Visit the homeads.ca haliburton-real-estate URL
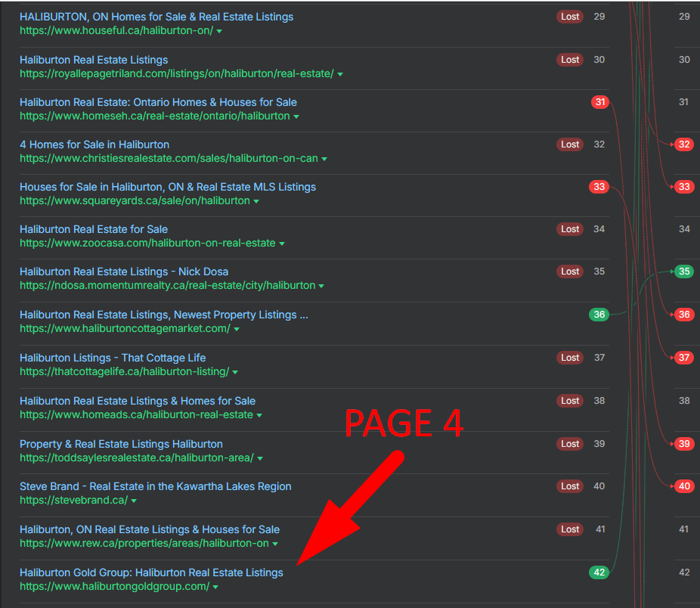 coord(137,415)
